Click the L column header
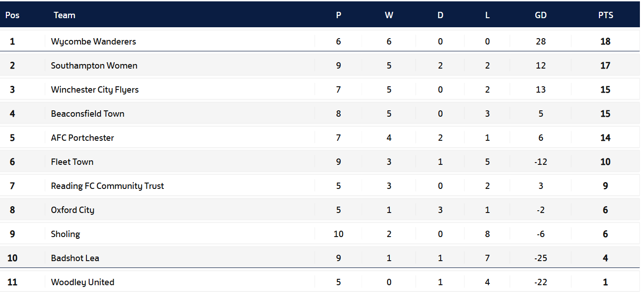The image size is (644, 292). pos(488,15)
